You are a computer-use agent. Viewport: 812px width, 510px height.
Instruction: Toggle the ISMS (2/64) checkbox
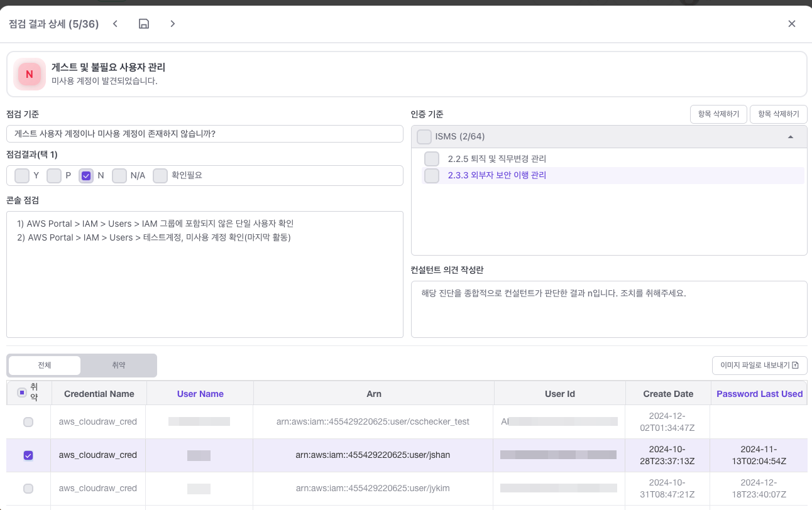[424, 137]
